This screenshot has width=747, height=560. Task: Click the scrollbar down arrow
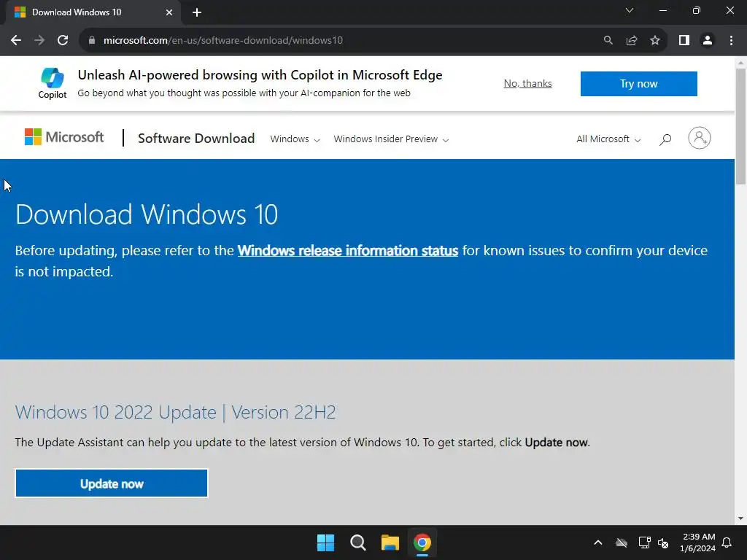click(740, 518)
